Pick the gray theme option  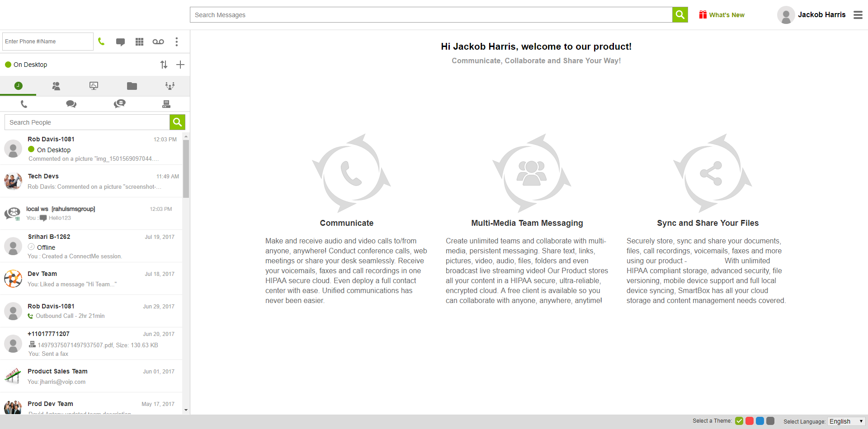click(770, 421)
